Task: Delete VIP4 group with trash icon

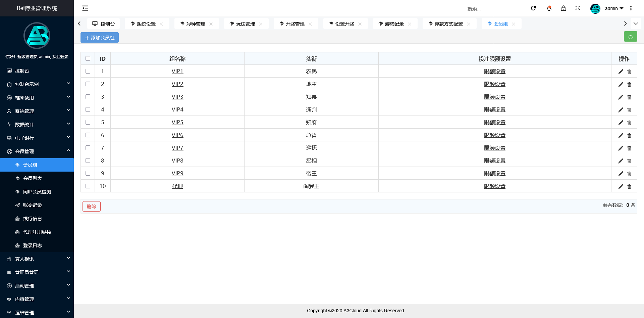Action: 629,110
